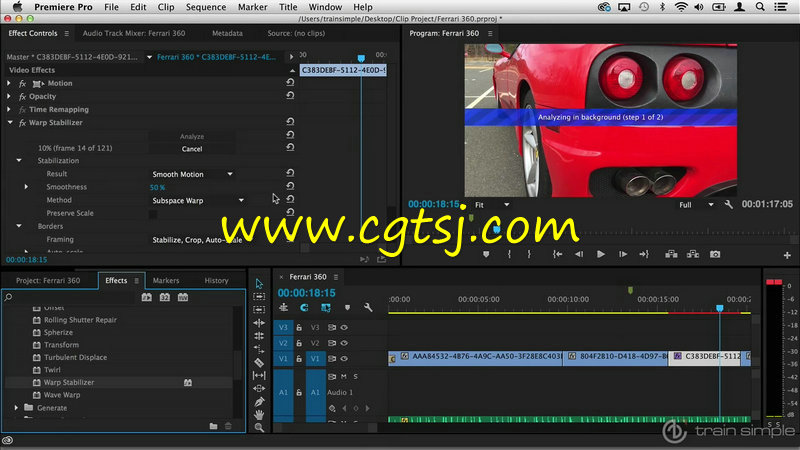Open the Clip menu

coord(166,7)
